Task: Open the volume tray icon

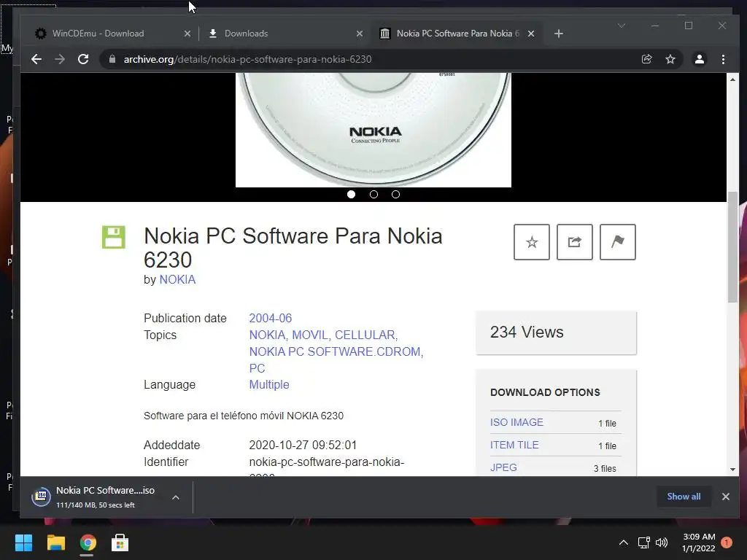Action: click(x=661, y=542)
